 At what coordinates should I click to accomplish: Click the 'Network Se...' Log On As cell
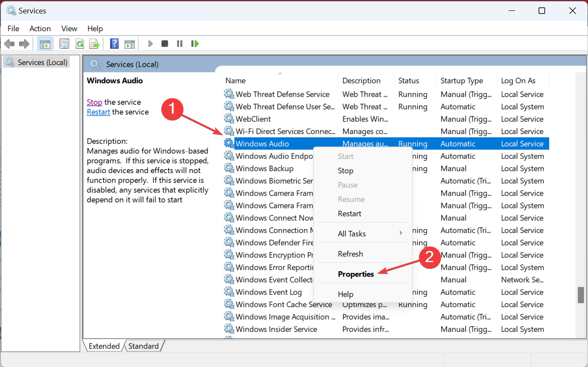pos(522,280)
